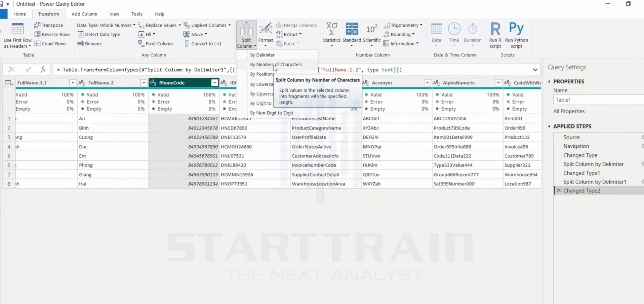Open Standard number operations
The height and width of the screenshot is (304, 644).
[352, 34]
